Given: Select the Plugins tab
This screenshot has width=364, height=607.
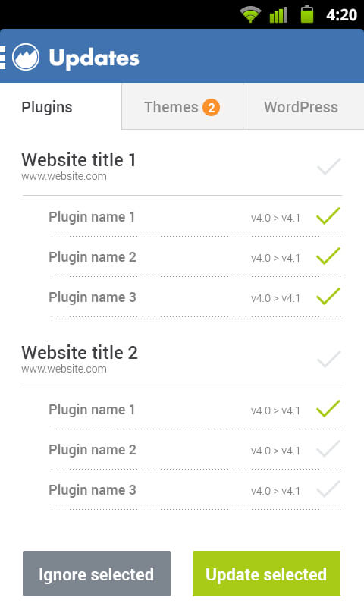Looking at the screenshot, I should click(x=61, y=107).
